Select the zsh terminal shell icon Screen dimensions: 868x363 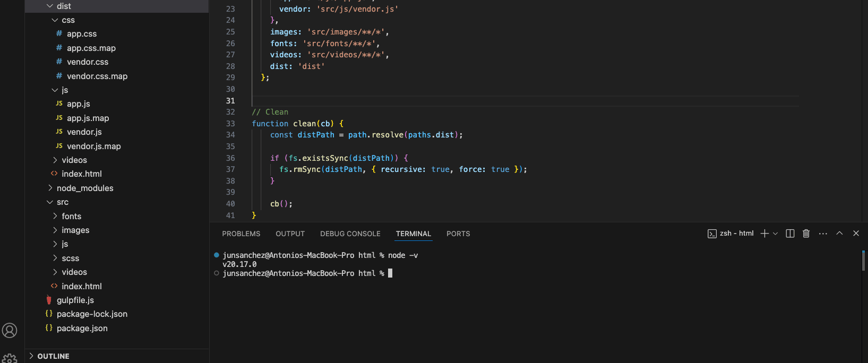712,234
